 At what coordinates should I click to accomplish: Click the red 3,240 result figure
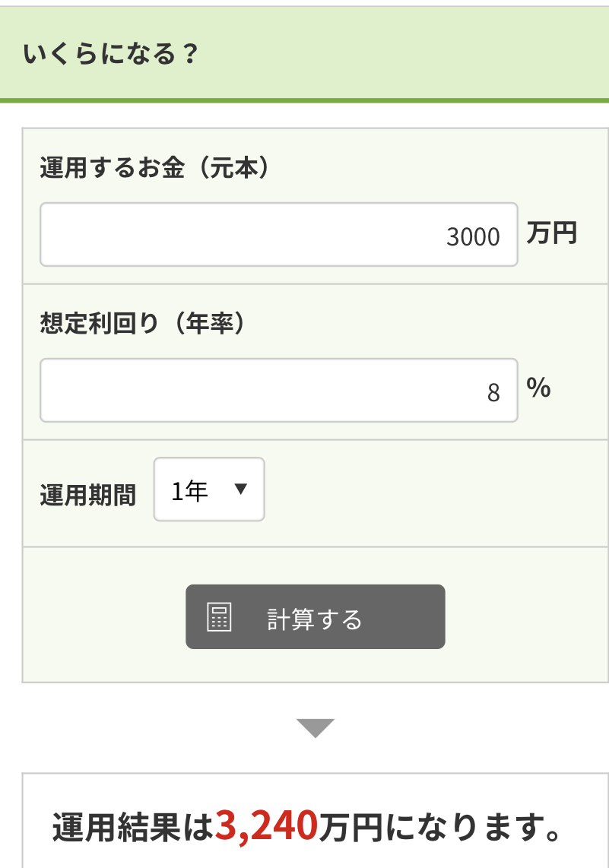click(x=266, y=826)
